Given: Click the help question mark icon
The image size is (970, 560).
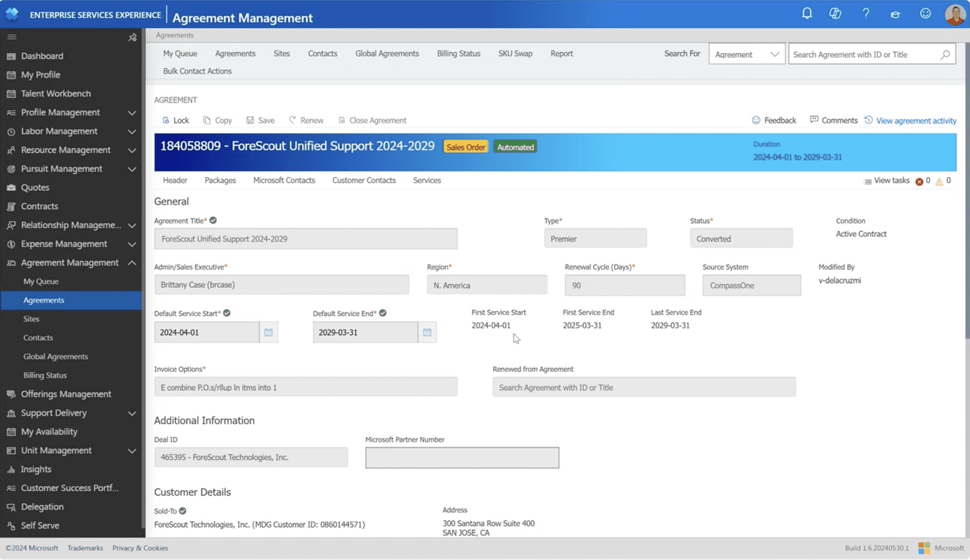Looking at the screenshot, I should click(x=865, y=14).
